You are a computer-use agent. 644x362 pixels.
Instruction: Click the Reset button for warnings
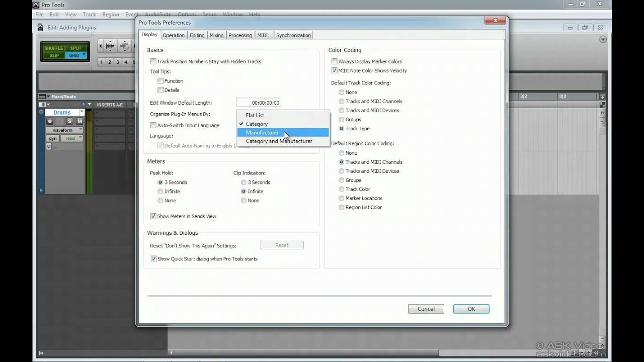coord(282,245)
